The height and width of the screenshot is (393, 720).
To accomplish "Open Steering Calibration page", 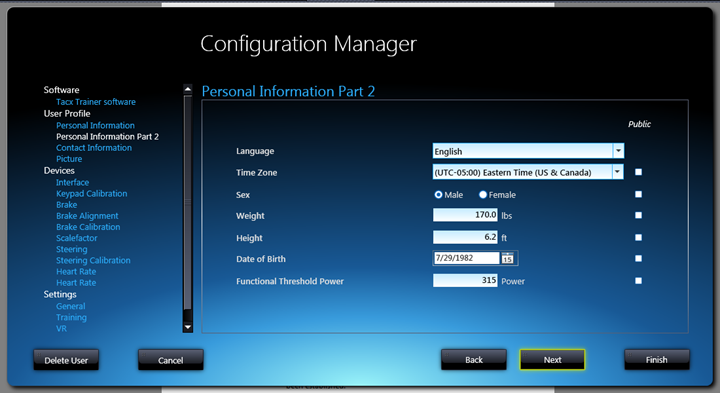I will (x=93, y=260).
